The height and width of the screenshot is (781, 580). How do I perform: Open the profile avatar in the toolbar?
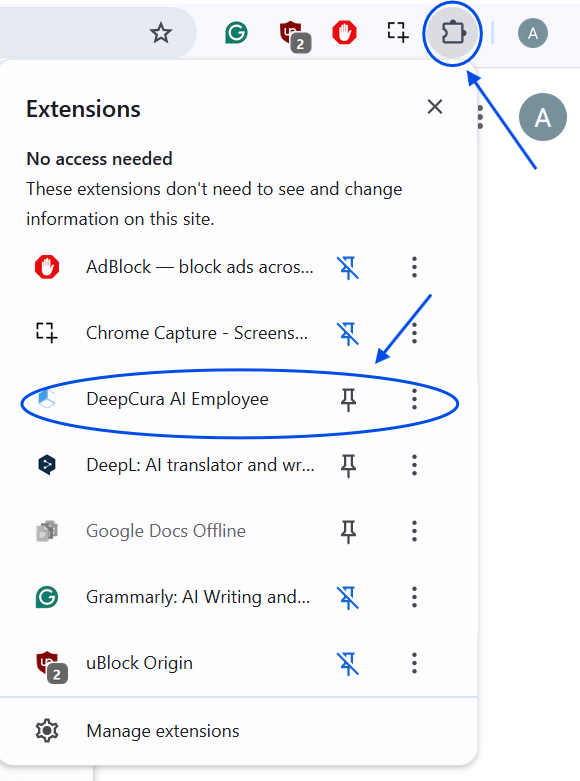point(533,33)
